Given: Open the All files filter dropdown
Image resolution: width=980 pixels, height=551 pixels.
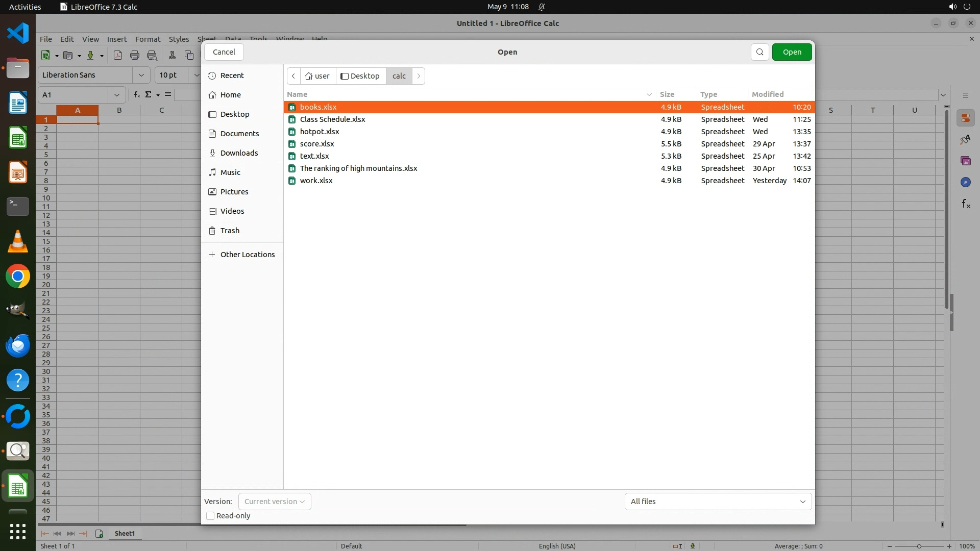Looking at the screenshot, I should click(718, 502).
